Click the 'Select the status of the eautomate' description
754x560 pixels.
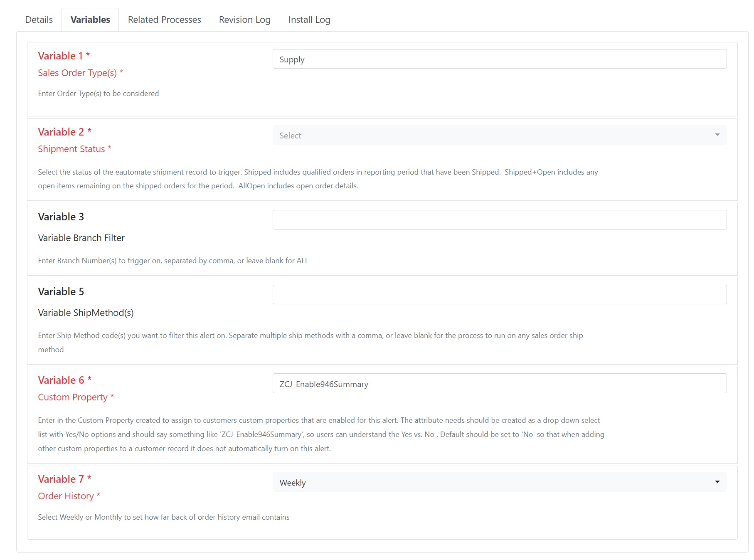pyautogui.click(x=318, y=179)
